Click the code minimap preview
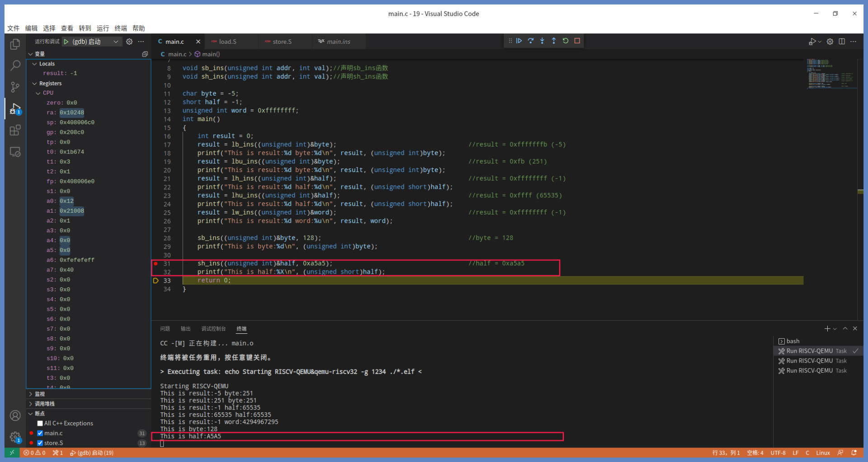The height and width of the screenshot is (462, 868). point(830,74)
